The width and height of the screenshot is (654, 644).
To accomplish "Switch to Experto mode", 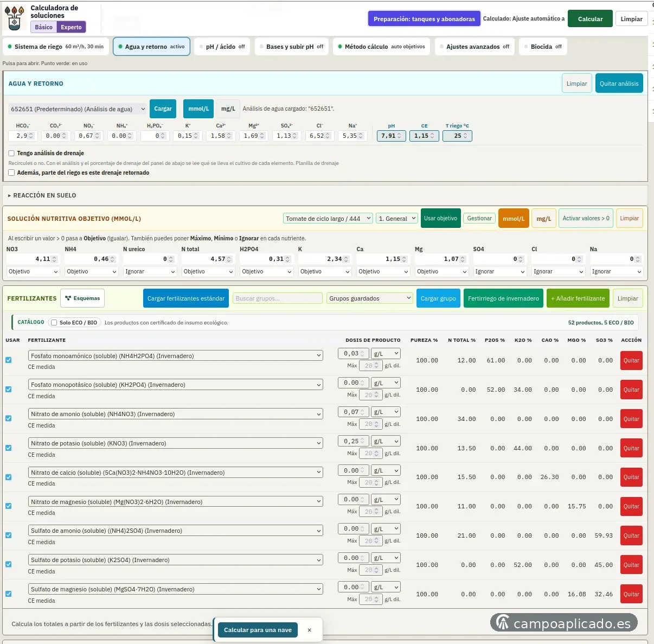I will 71,27.
